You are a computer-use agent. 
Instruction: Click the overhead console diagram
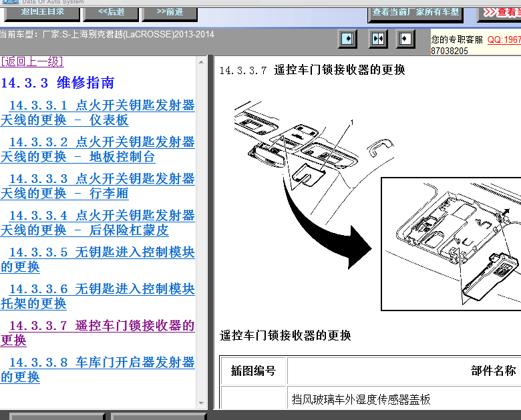click(314, 163)
